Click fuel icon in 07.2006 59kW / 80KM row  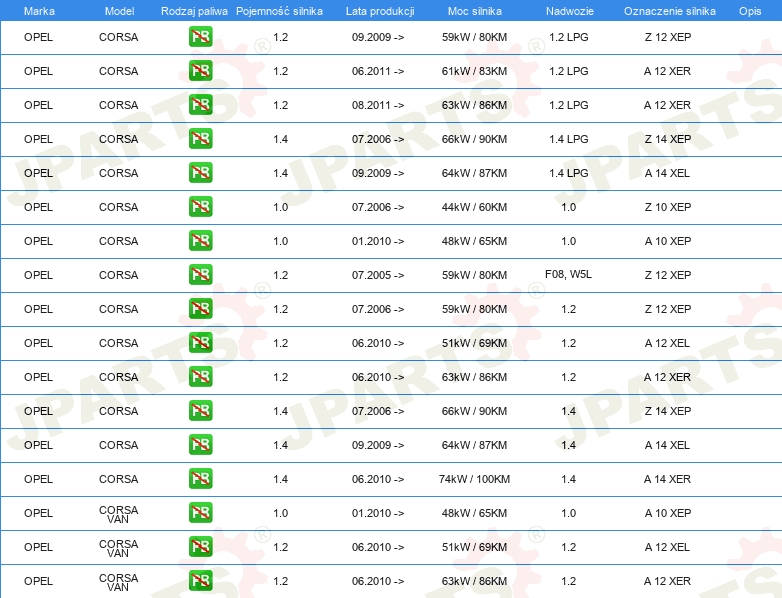tap(200, 309)
